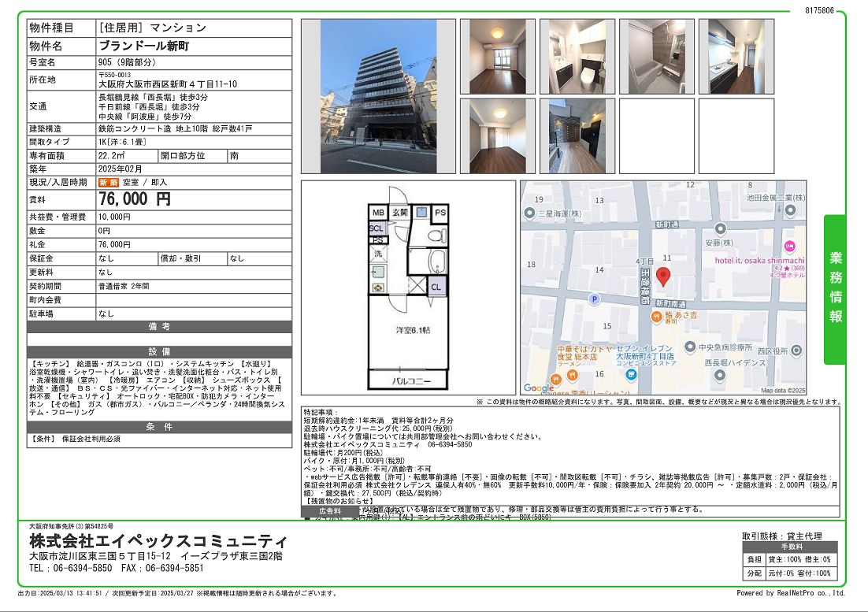
Task: Click the grey pin for 池田金属工業(株)
Action: (x=791, y=210)
